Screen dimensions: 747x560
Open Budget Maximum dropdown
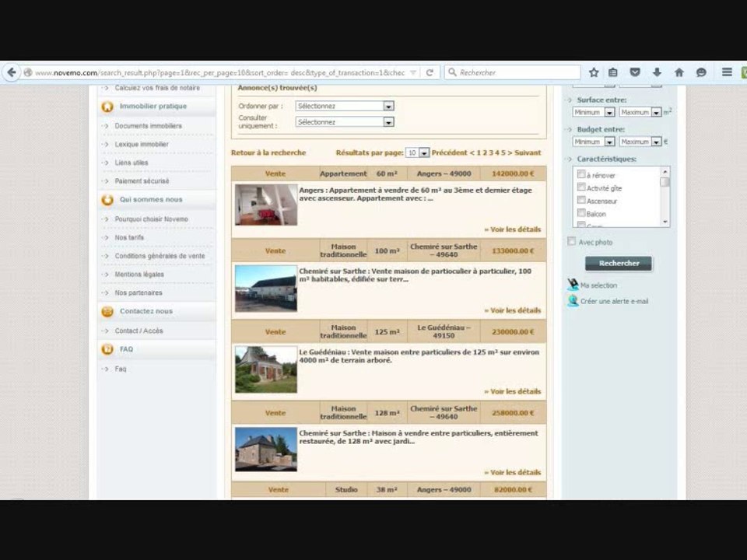click(x=640, y=142)
